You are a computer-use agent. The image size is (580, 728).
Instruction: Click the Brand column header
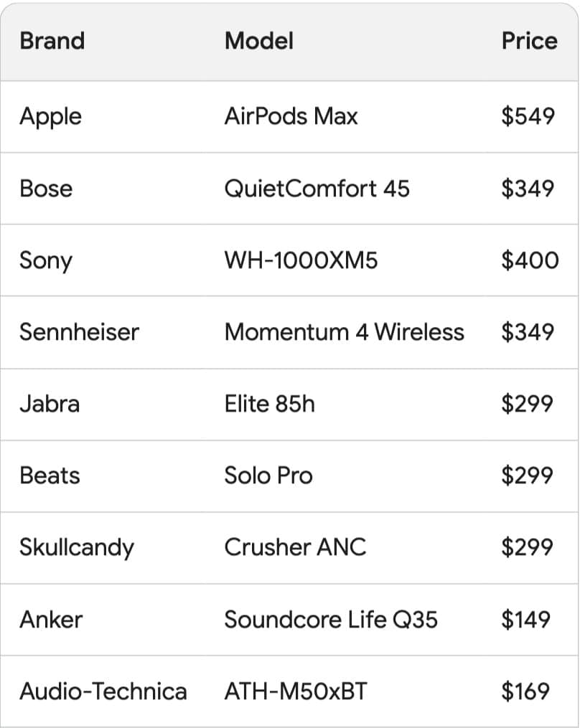(x=52, y=41)
